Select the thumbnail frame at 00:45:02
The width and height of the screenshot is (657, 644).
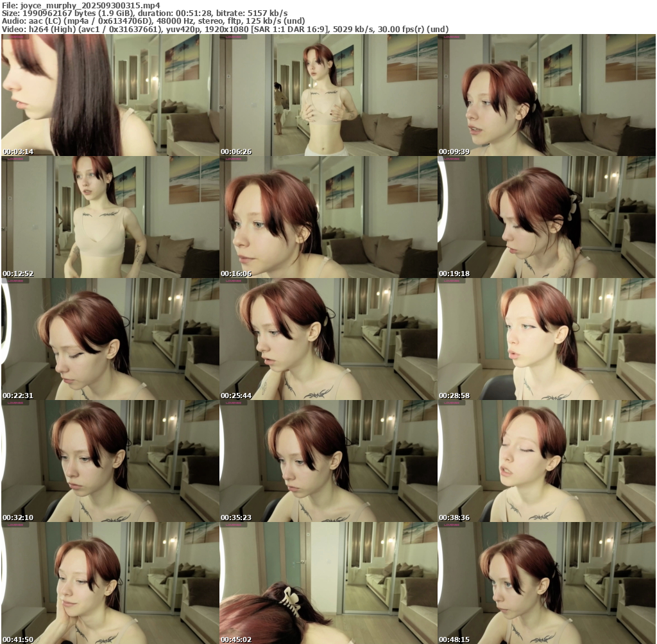pyautogui.click(x=328, y=583)
